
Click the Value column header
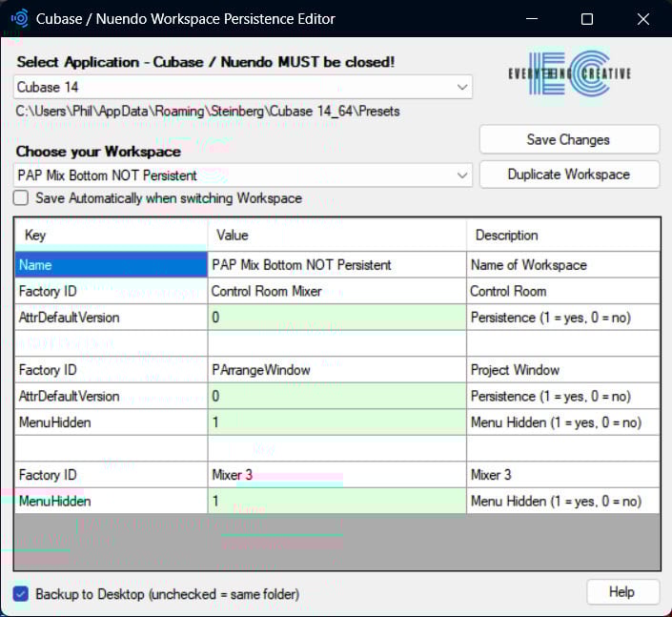point(337,235)
